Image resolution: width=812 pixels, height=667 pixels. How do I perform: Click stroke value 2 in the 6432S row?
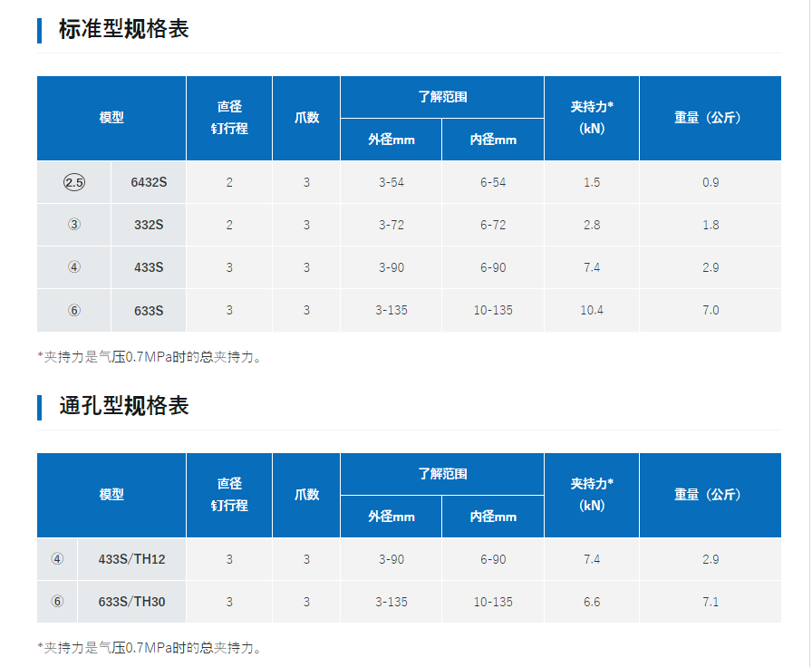pos(229,182)
